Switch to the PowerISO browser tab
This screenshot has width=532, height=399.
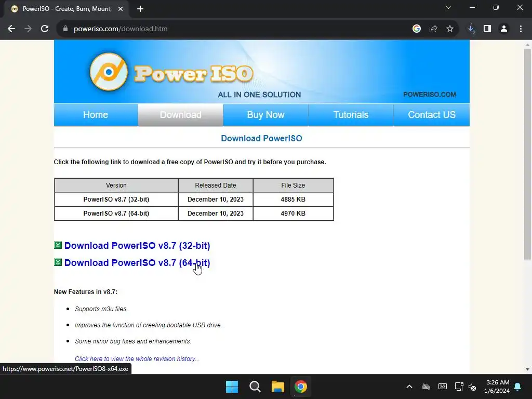pyautogui.click(x=66, y=9)
